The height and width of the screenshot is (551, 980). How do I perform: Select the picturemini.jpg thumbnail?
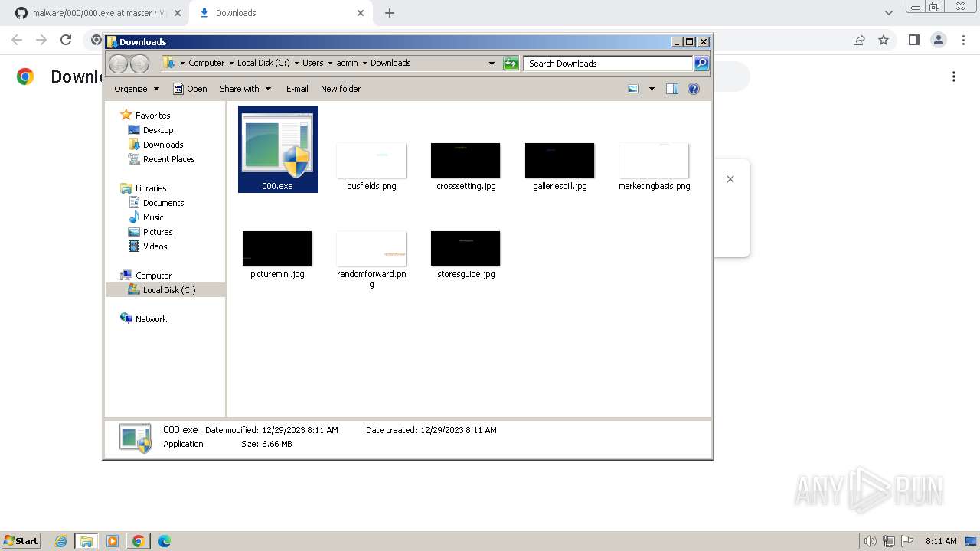(x=277, y=249)
